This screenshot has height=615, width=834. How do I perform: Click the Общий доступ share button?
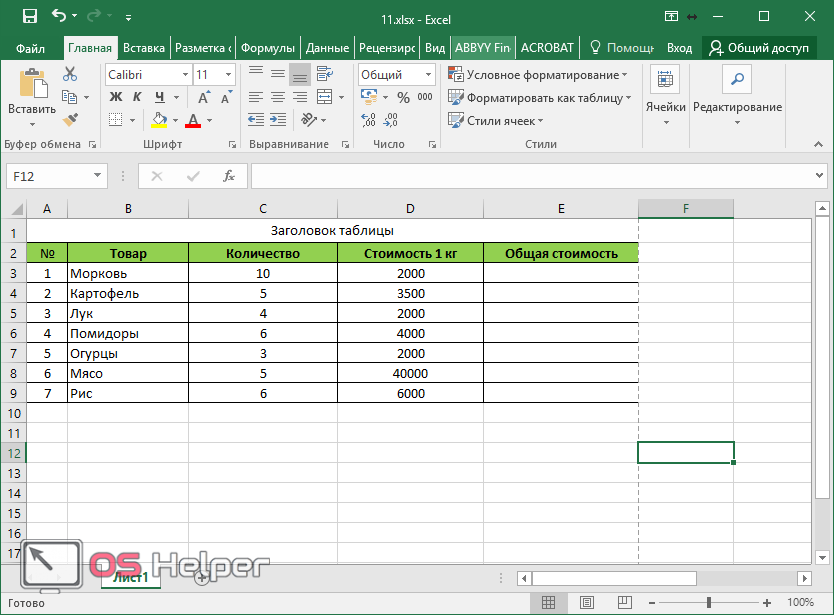[759, 47]
